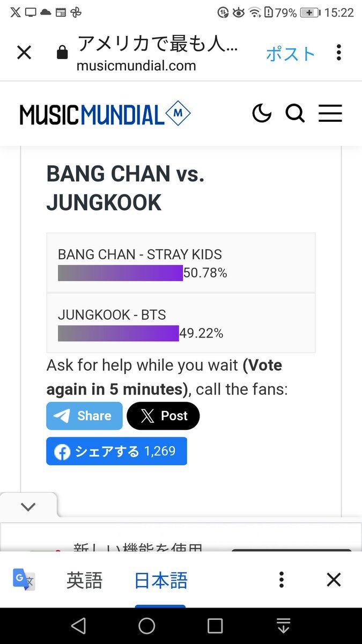Open the hamburger navigation menu
The image size is (362, 644).
click(330, 113)
